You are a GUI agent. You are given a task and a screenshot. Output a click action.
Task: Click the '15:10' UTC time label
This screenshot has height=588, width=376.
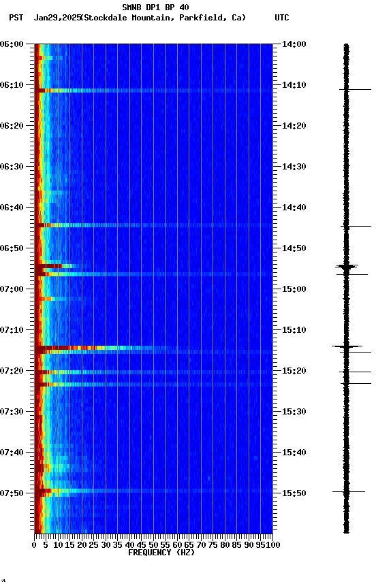tap(294, 330)
